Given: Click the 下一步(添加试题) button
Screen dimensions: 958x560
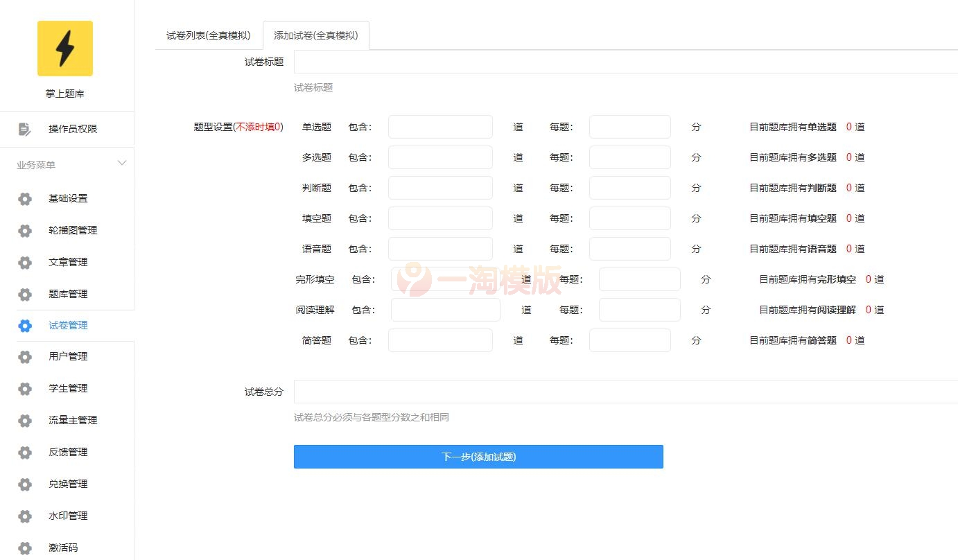Looking at the screenshot, I should [x=478, y=456].
